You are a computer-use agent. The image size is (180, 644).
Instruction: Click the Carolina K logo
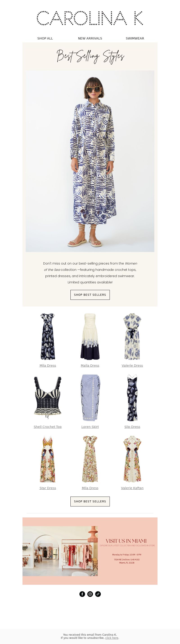(90, 18)
